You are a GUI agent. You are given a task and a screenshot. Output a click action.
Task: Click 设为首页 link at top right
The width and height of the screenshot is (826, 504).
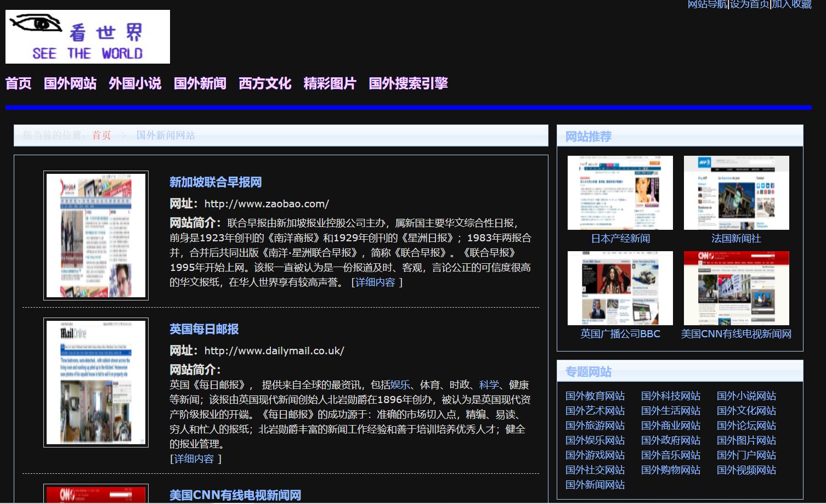750,4
